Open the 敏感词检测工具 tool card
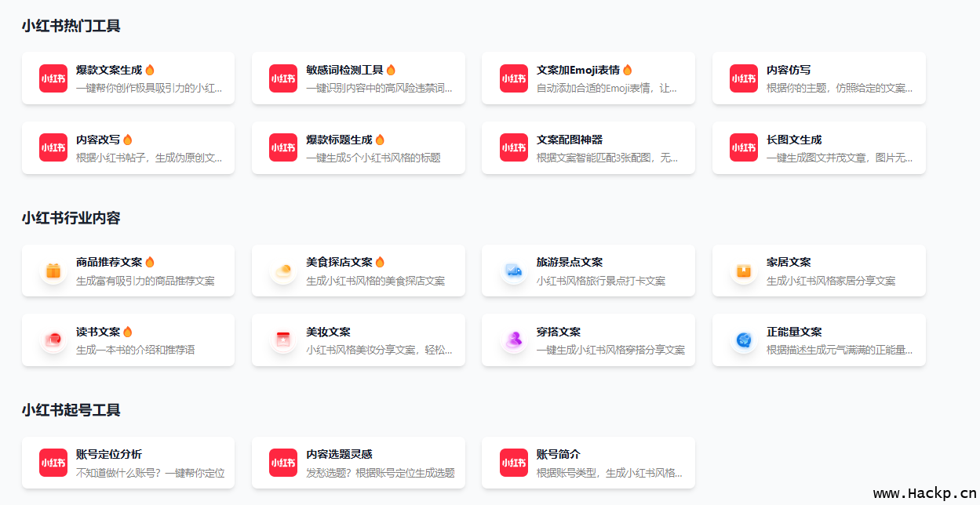980x505 pixels. pos(358,78)
